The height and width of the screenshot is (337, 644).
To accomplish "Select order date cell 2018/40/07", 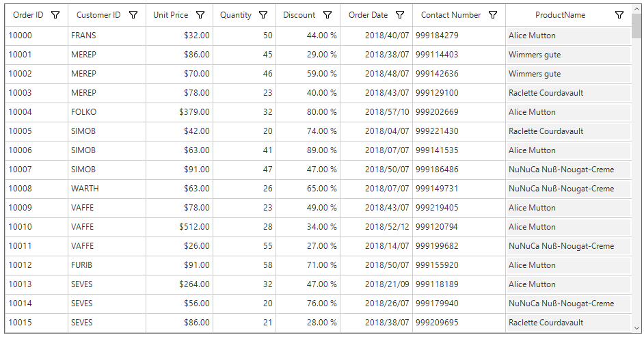I will coord(376,36).
